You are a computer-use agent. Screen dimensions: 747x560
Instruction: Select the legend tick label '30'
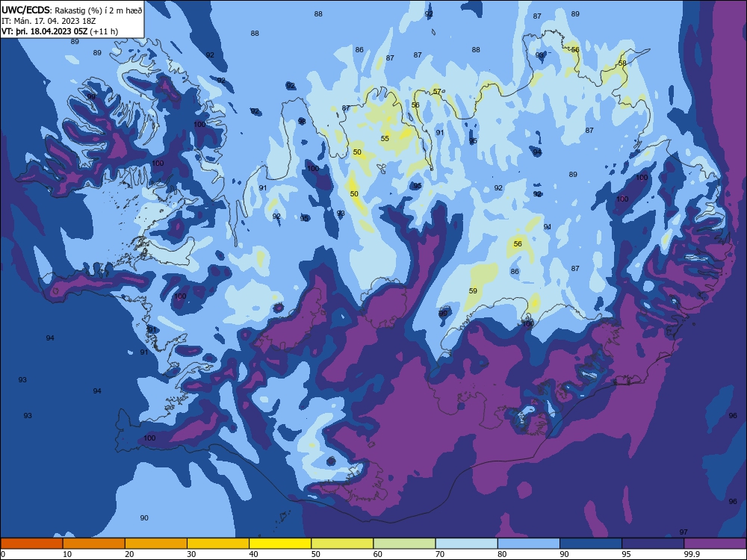click(x=191, y=554)
